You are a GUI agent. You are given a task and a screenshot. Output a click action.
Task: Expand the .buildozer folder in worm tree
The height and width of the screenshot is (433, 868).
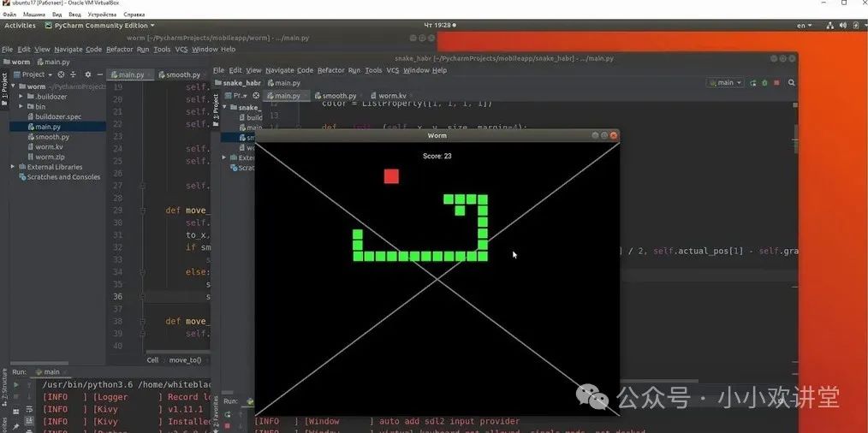[21, 97]
